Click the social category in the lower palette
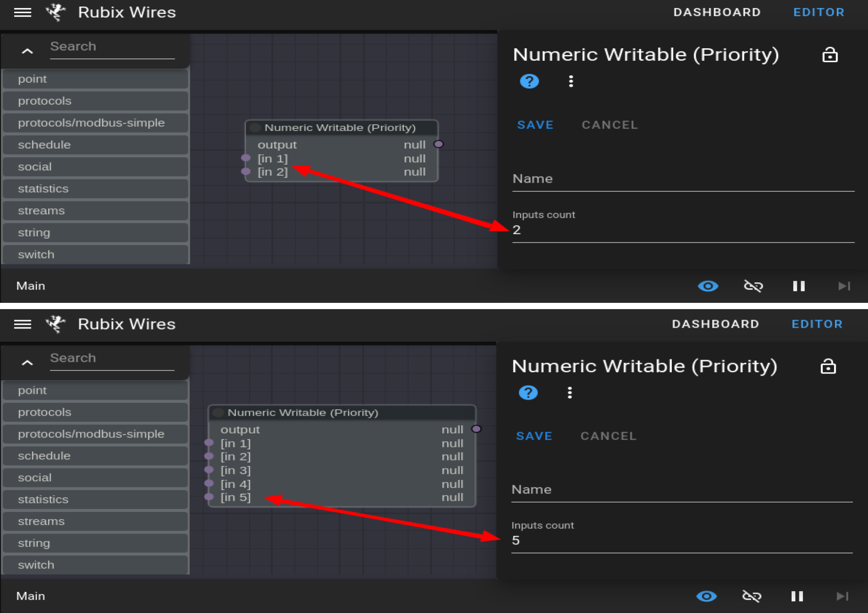 (95, 478)
